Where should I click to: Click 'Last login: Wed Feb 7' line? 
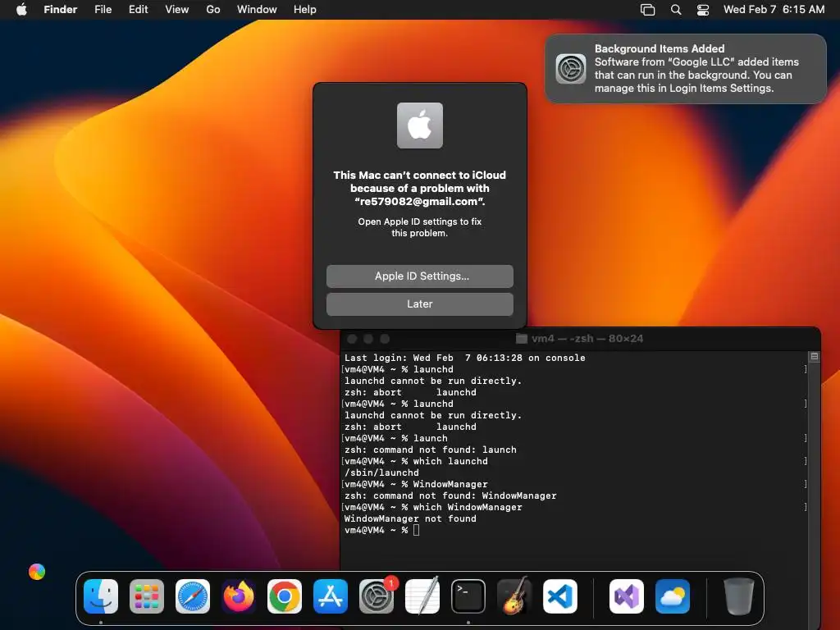click(x=464, y=358)
